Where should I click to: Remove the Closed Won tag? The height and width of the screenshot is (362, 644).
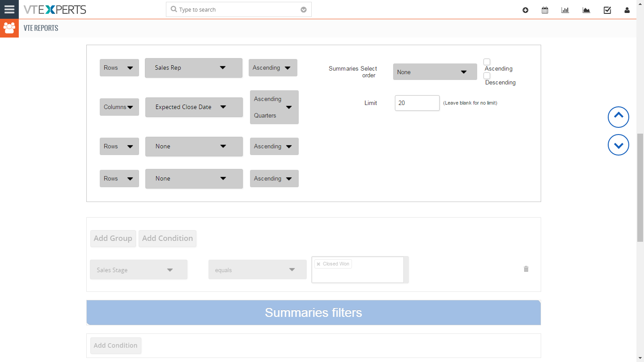[318, 264]
